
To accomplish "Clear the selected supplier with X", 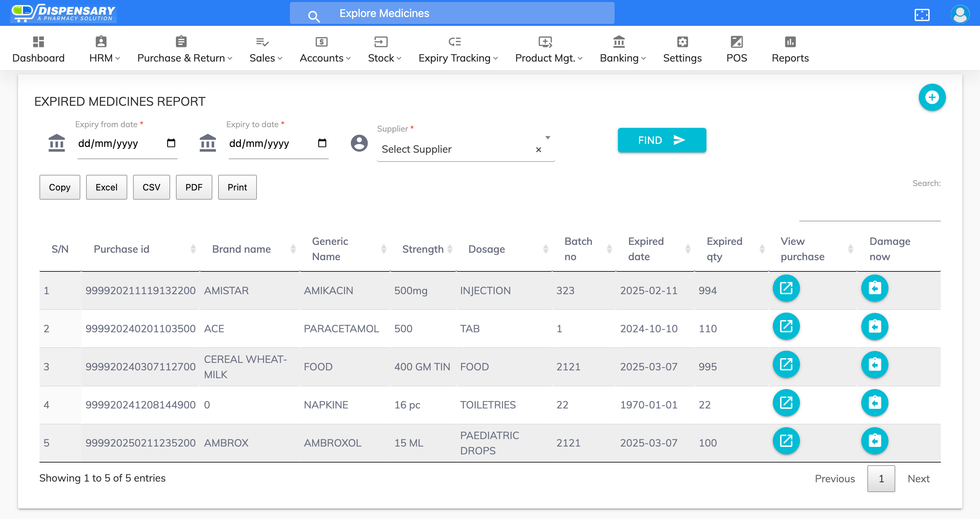I will click(538, 149).
